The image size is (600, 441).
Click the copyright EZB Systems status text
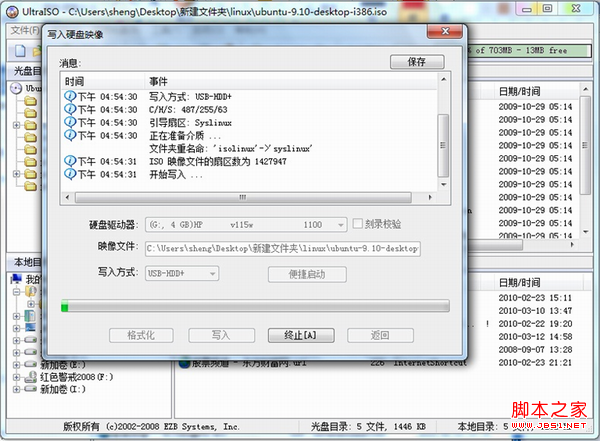(152, 426)
